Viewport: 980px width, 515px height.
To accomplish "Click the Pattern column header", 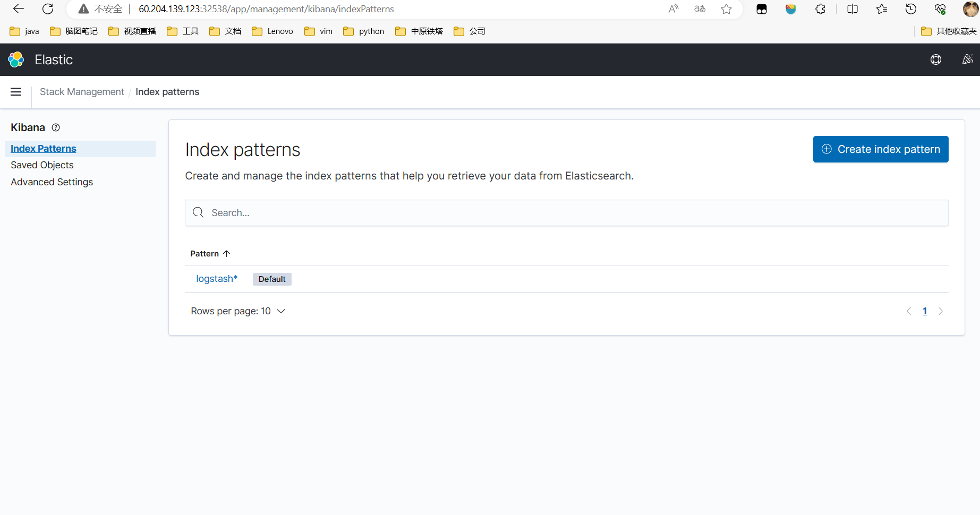I will pos(204,254).
